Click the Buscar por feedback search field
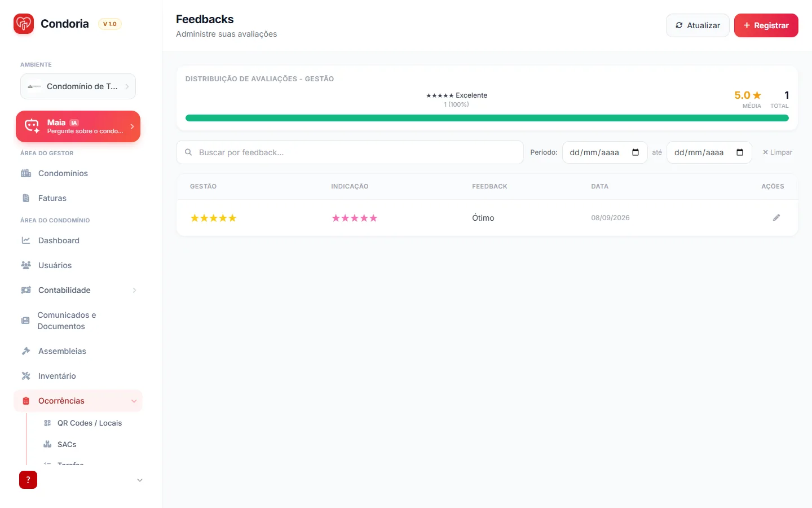Screen dimensions: 812x508 coord(350,152)
